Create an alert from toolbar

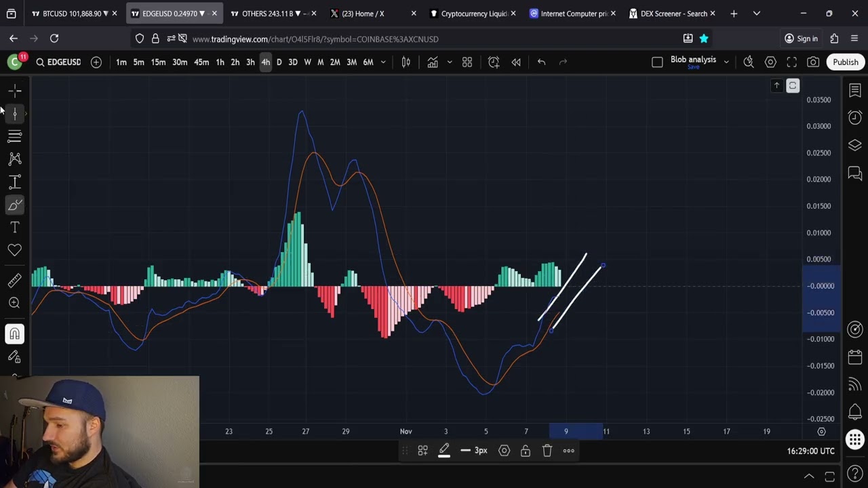[494, 62]
